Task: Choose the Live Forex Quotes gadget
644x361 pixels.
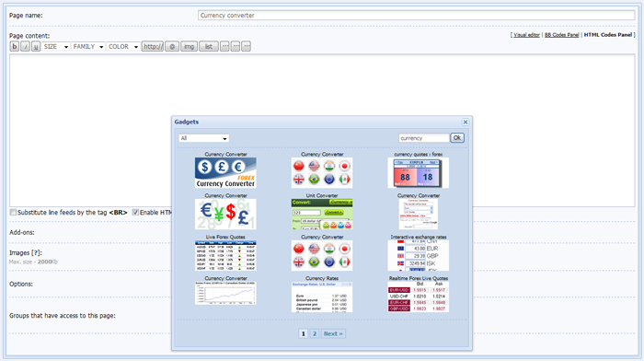Action: coord(225,255)
